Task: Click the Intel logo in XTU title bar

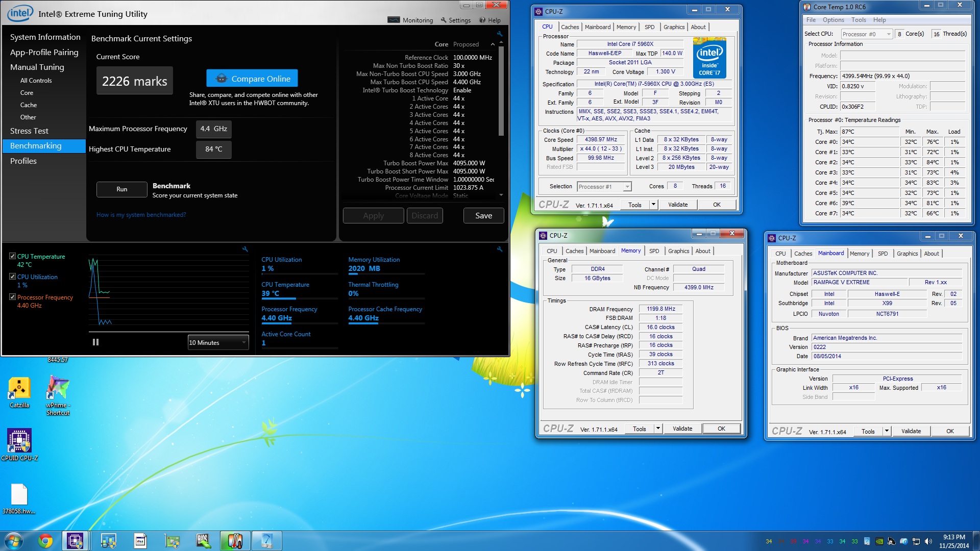Action: tap(20, 13)
